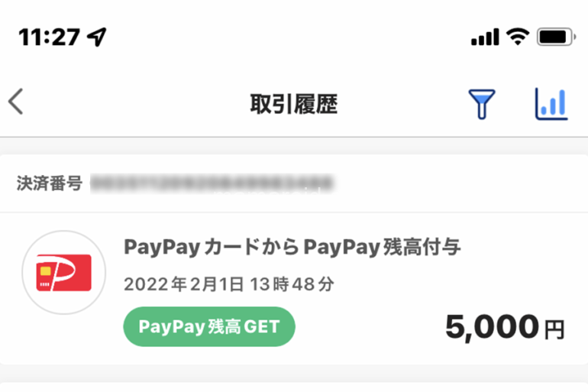Tap the Wi-Fi status icon
Screen dimensions: 588x392
click(x=518, y=37)
